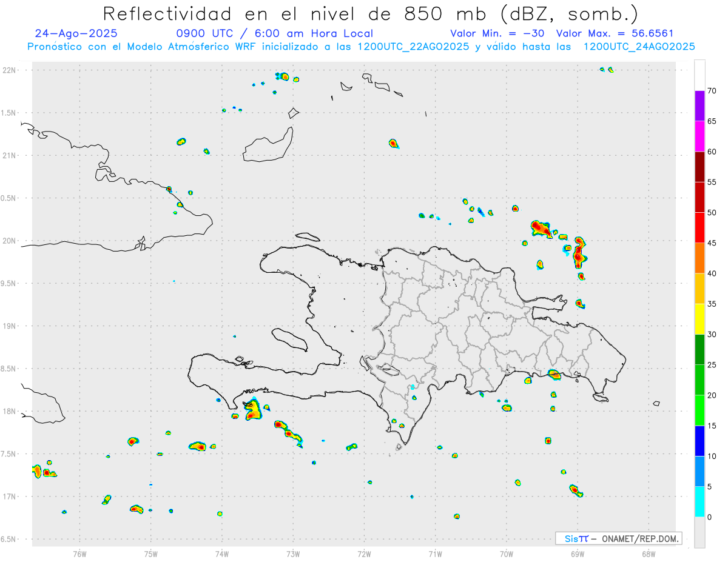Image resolution: width=728 pixels, height=562 pixels.
Task: Click the '72W' longitude axis label
Action: click(365, 554)
